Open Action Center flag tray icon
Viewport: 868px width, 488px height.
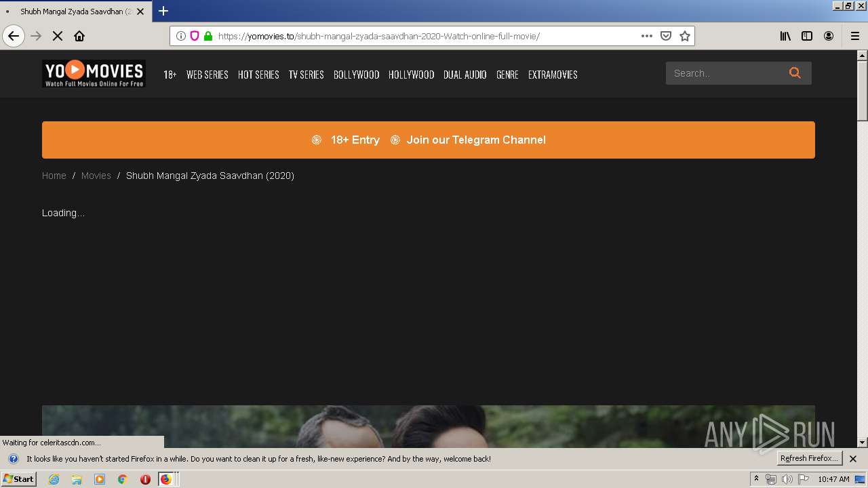[804, 479]
